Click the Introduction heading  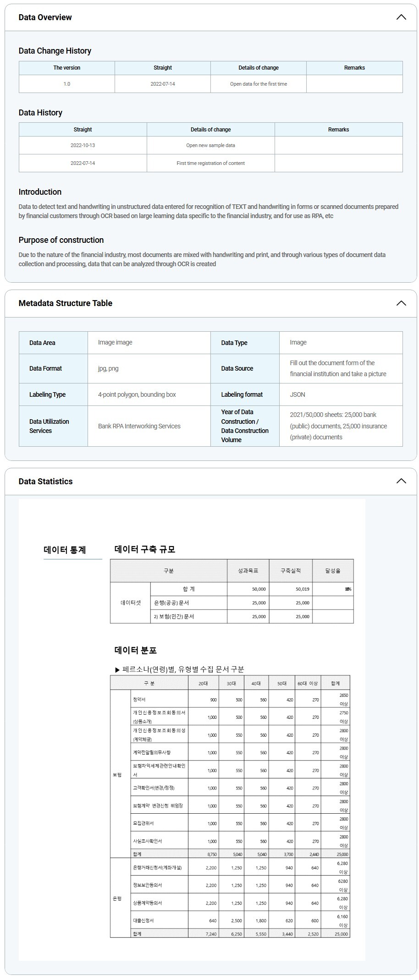click(x=40, y=192)
